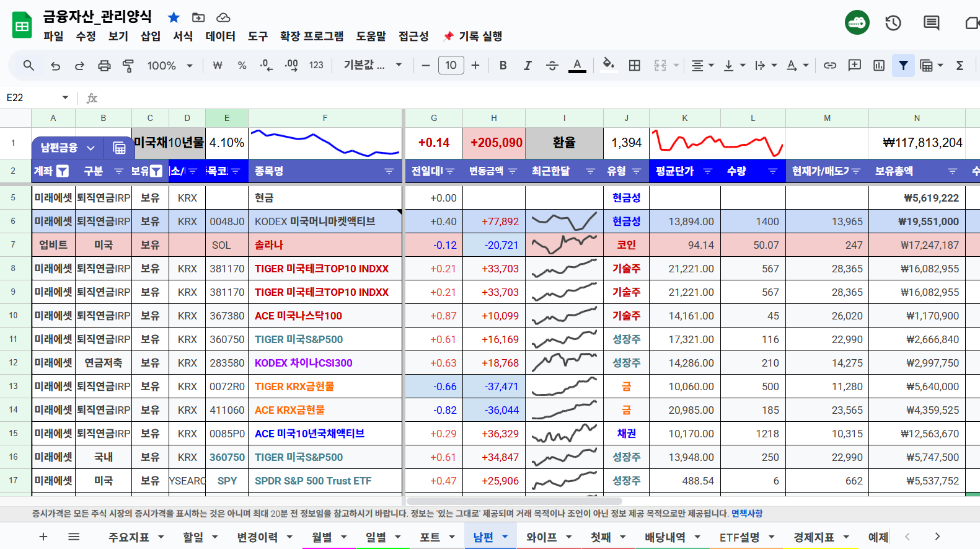Screen dimensions: 980x549
Task: Click the search menus magnifier icon
Action: (29, 65)
